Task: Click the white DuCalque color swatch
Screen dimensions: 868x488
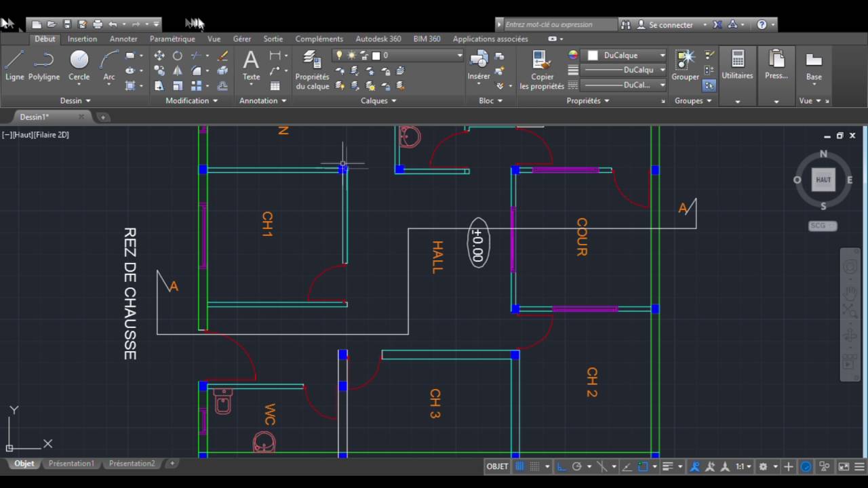Action: pyautogui.click(x=593, y=56)
